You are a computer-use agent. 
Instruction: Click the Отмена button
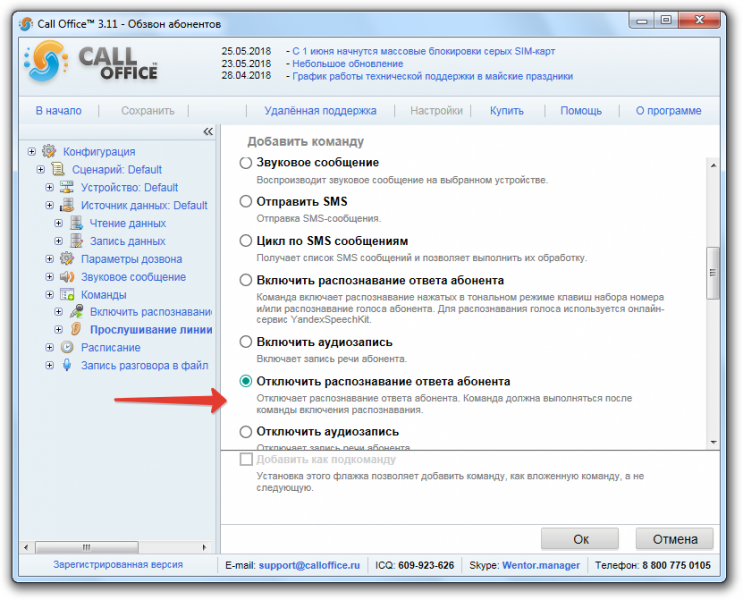point(675,539)
